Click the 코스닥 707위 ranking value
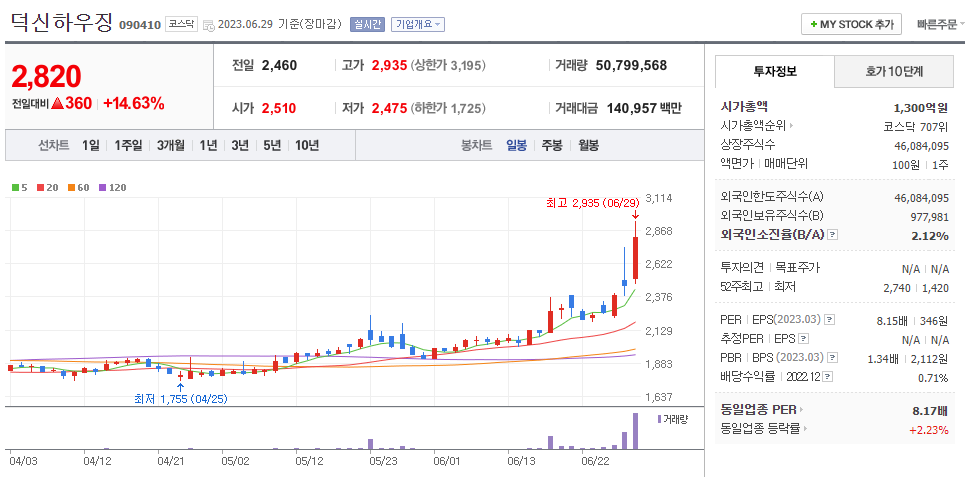 (x=914, y=127)
